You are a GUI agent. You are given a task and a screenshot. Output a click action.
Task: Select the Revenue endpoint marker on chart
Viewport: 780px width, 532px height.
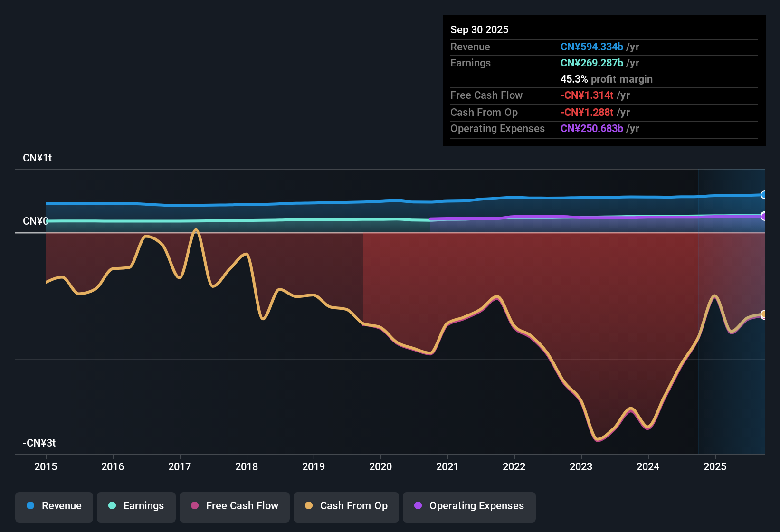[x=764, y=195]
